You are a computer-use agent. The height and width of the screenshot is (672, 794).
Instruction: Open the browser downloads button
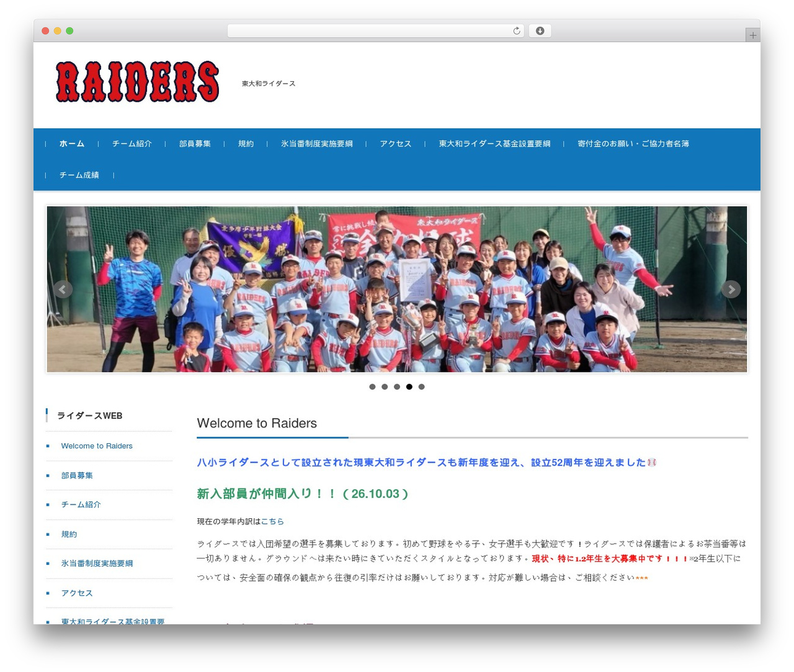[540, 31]
